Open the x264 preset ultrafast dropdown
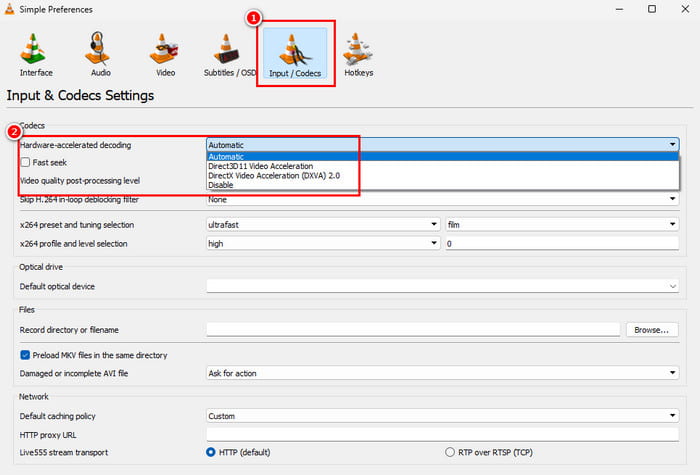Screen dimensions: 700x475 click(x=323, y=225)
